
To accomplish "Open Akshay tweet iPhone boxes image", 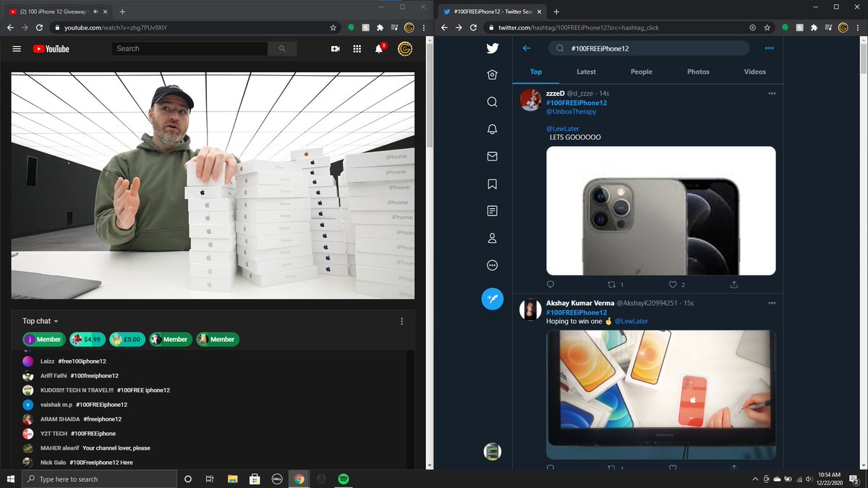I will coord(660,394).
